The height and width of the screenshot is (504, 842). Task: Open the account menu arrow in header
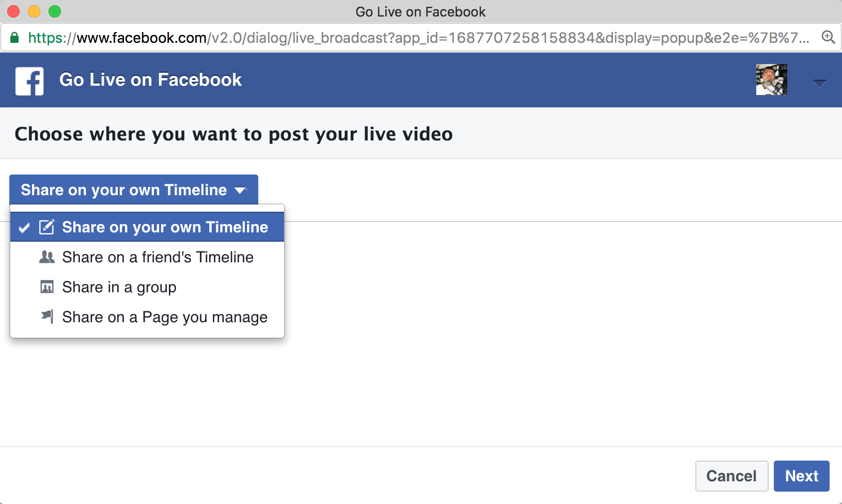point(819,83)
